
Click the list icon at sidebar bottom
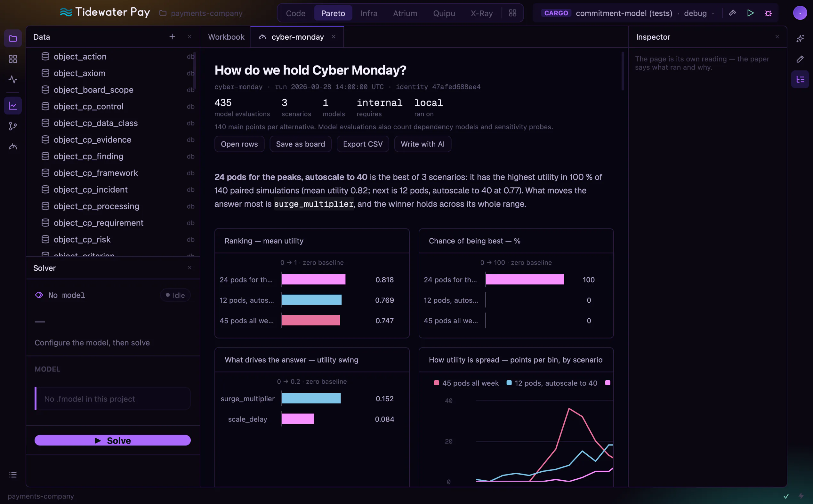click(13, 474)
